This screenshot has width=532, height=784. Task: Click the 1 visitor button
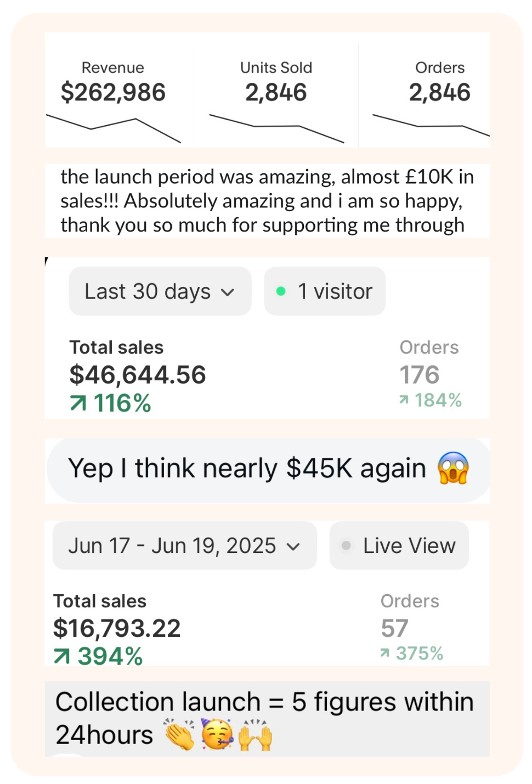[x=325, y=291]
